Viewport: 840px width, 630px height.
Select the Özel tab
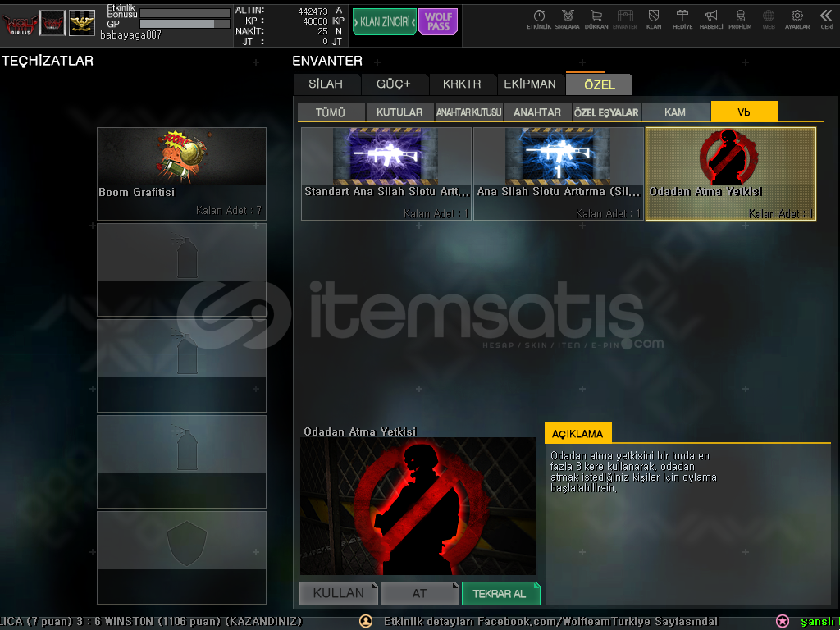599,84
